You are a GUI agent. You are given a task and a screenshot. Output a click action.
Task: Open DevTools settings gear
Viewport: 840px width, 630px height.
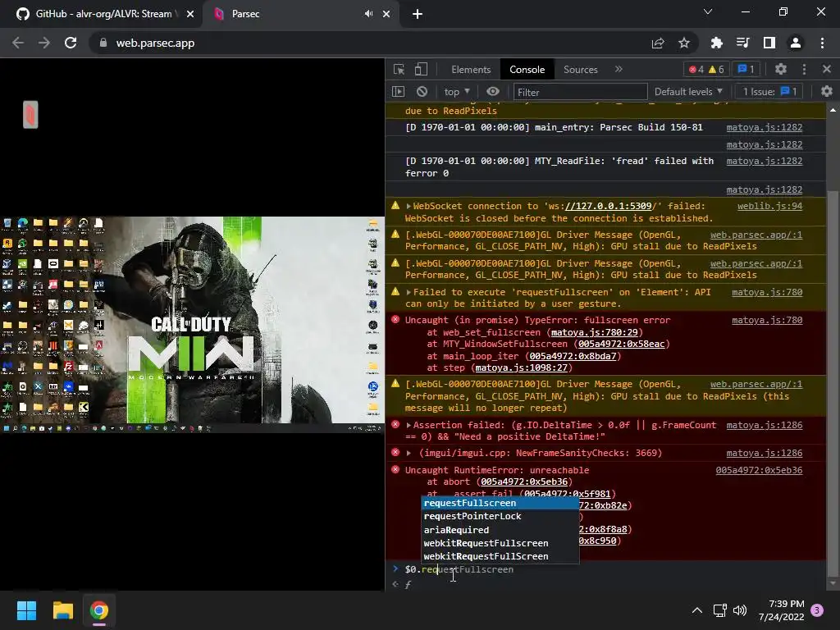pyautogui.click(x=781, y=69)
